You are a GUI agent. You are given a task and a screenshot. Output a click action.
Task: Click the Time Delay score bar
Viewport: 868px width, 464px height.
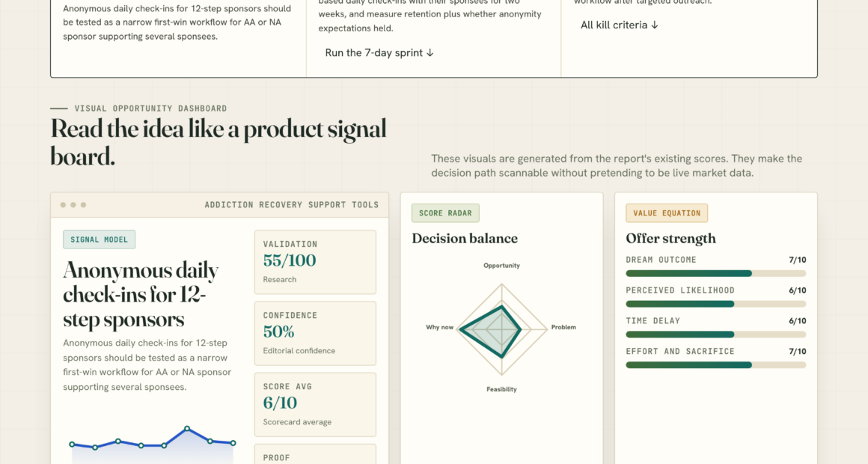pos(716,335)
